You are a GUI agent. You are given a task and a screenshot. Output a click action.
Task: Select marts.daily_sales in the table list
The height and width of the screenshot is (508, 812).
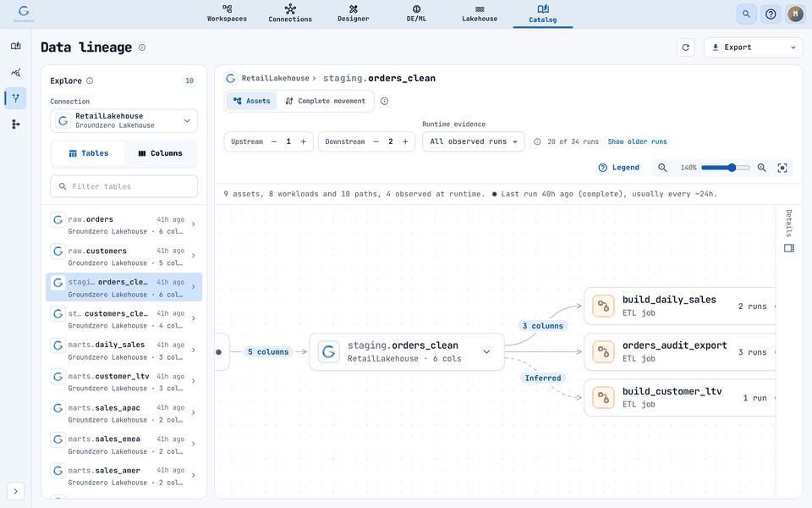(x=123, y=351)
